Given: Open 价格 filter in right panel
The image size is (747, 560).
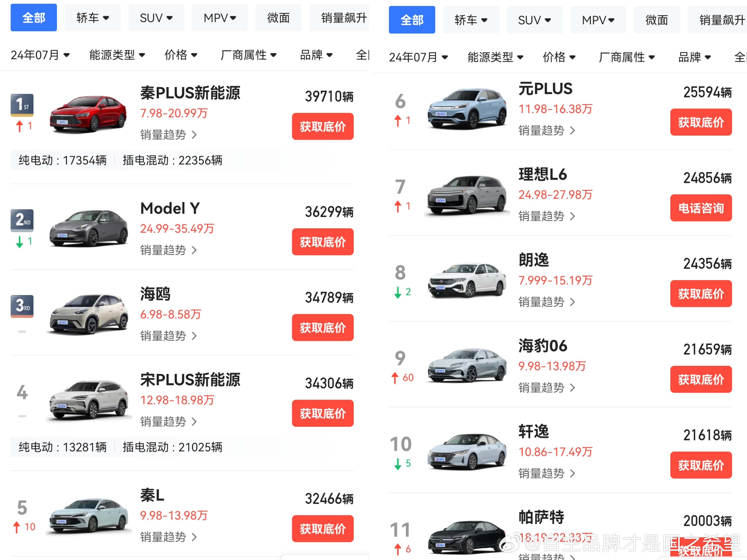Looking at the screenshot, I should click(559, 57).
